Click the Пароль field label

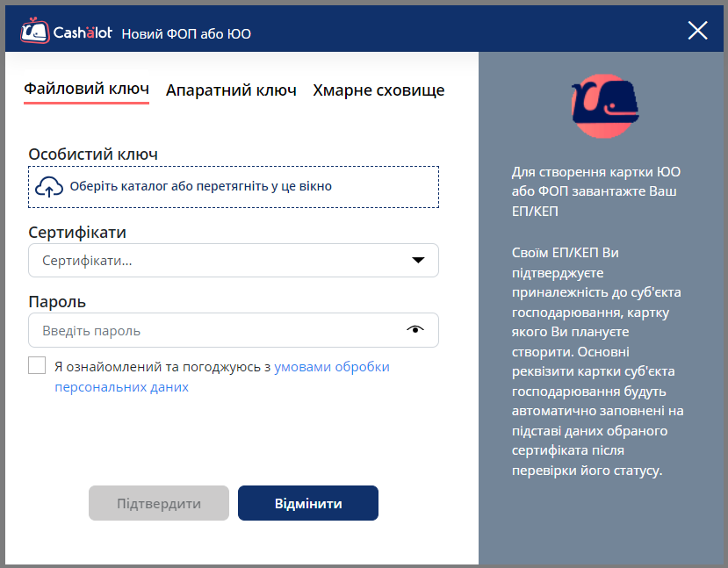point(57,302)
